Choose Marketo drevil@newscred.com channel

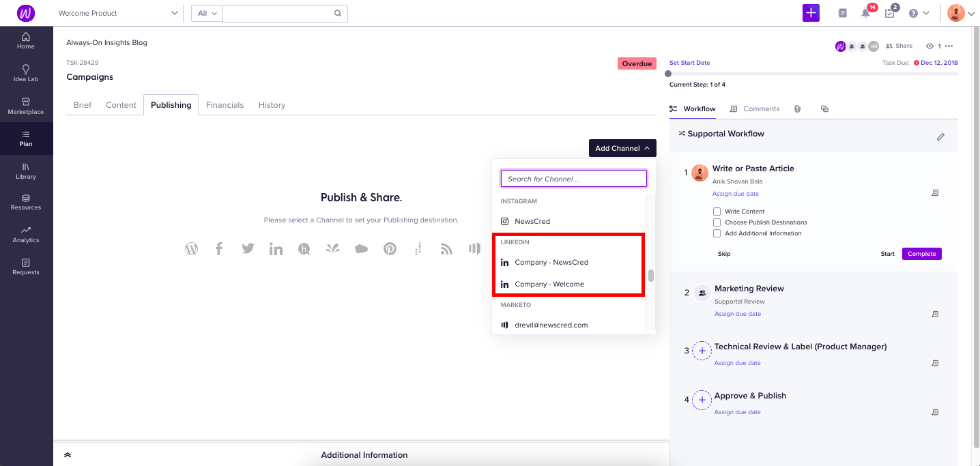(568, 325)
